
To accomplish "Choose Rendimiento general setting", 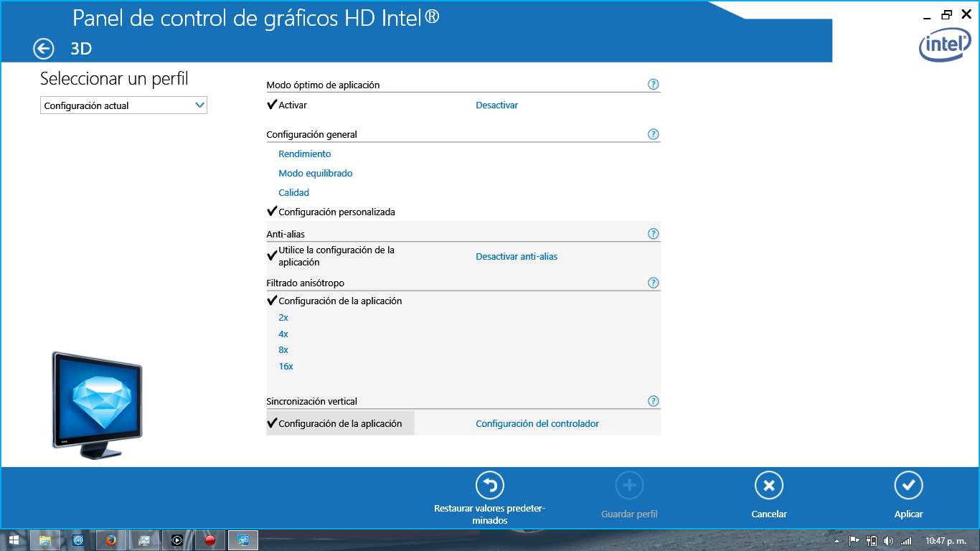I will [305, 154].
